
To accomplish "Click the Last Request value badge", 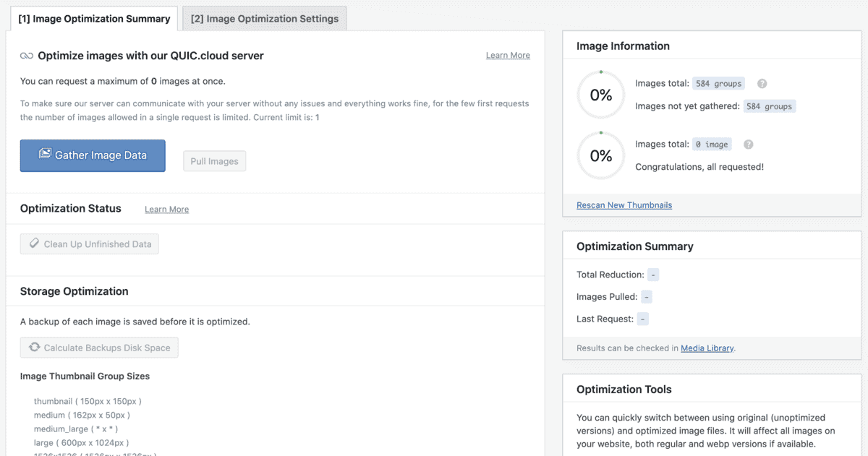I will pos(642,319).
